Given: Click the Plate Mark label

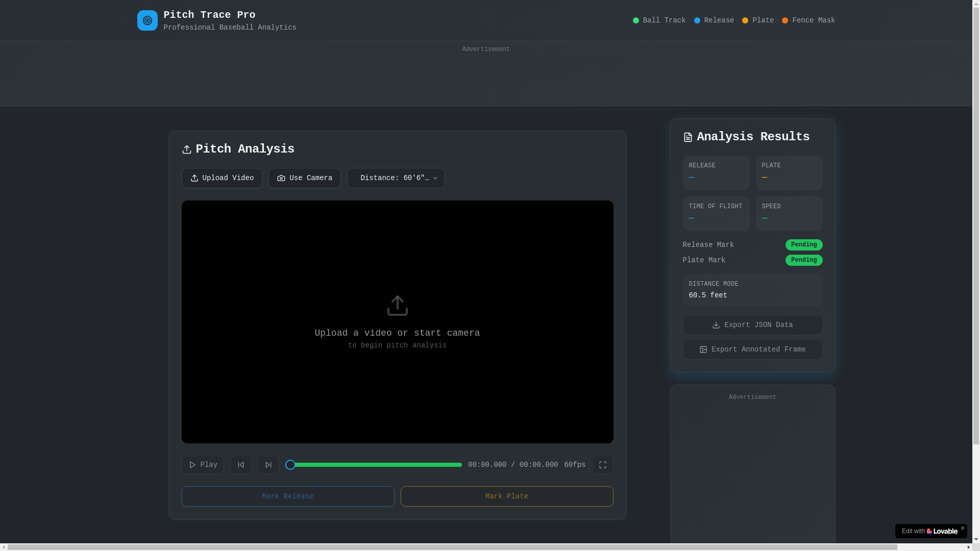Looking at the screenshot, I should click(x=704, y=260).
